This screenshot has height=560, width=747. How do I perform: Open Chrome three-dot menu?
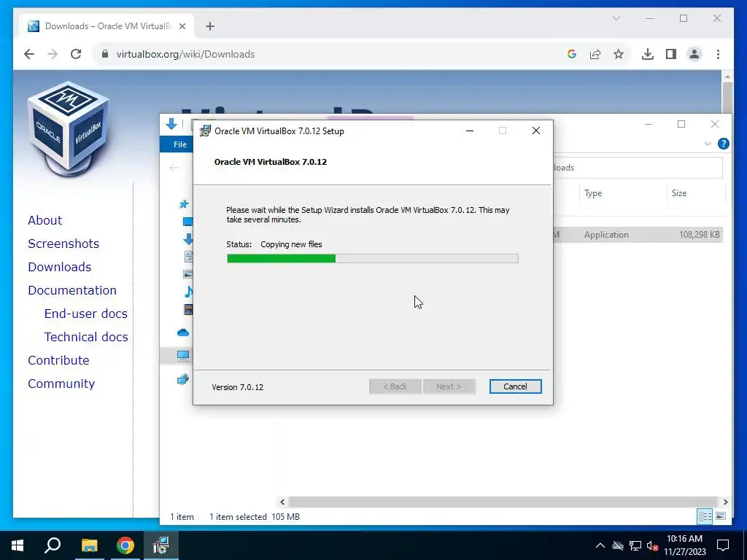(718, 54)
